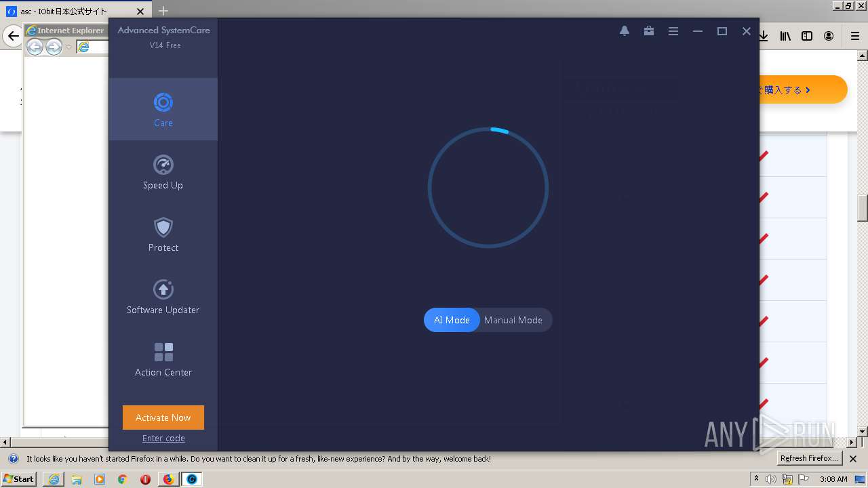868x488 pixels.
Task: Dismiss the Firefox refresh notification bar
Action: [853, 459]
